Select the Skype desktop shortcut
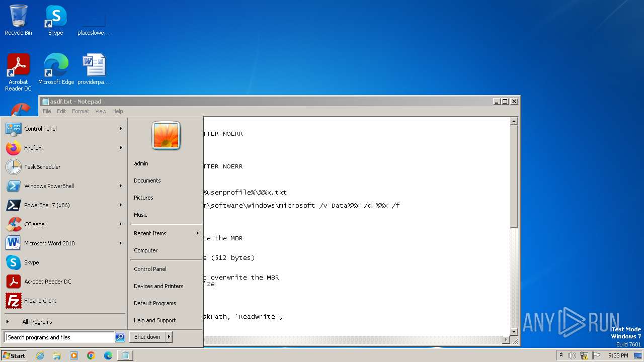This screenshot has height=362, width=644. click(56, 21)
